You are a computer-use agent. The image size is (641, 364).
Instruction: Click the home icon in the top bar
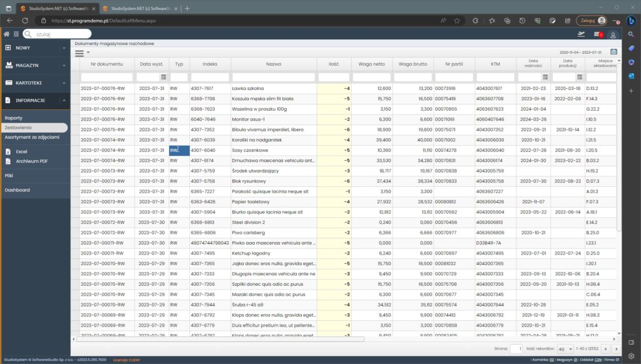[6, 34]
